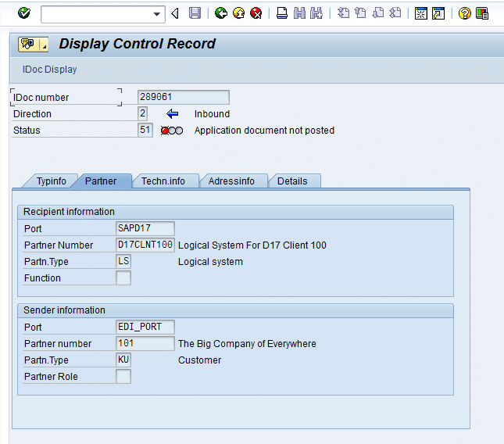
Task: Open Help via the question mark icon
Action: coord(464,13)
